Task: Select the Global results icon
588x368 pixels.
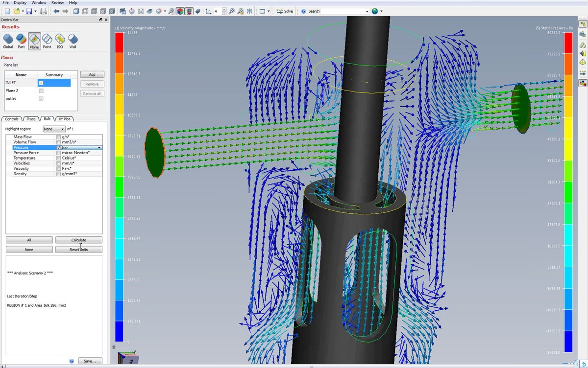Action: [8, 40]
